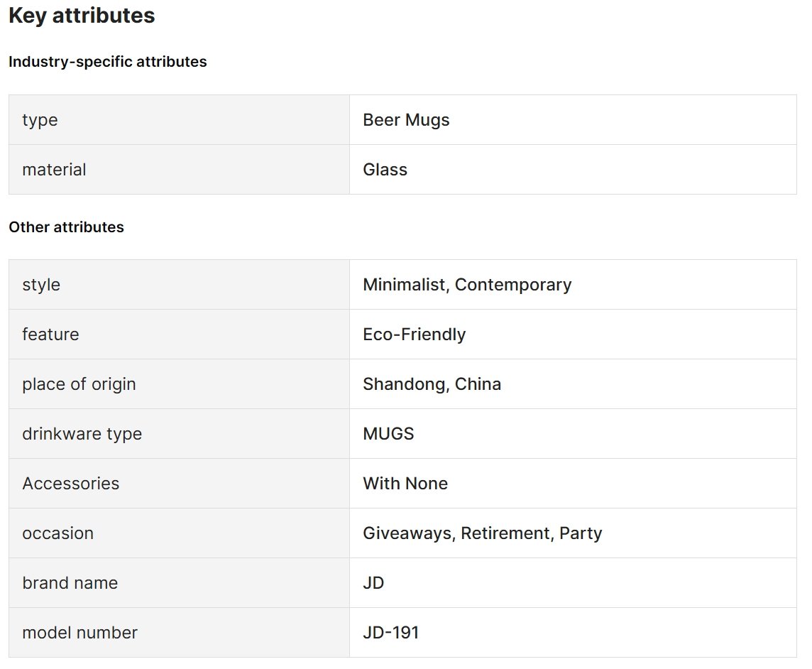Click the type label cell

[179, 120]
